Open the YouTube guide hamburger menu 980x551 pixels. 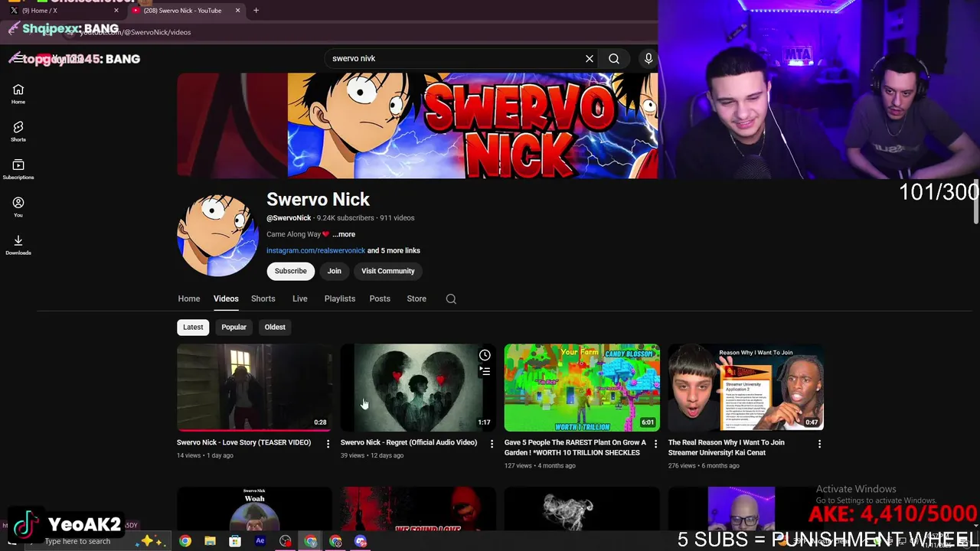(18, 59)
